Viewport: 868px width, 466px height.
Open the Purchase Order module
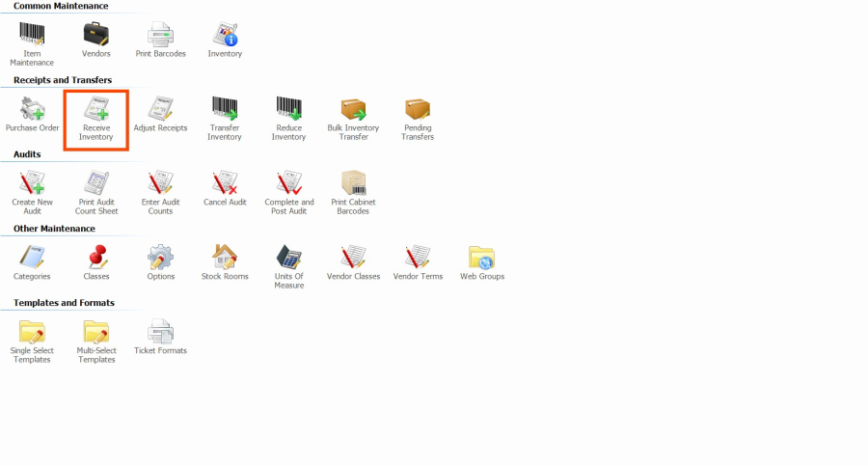pyautogui.click(x=32, y=109)
